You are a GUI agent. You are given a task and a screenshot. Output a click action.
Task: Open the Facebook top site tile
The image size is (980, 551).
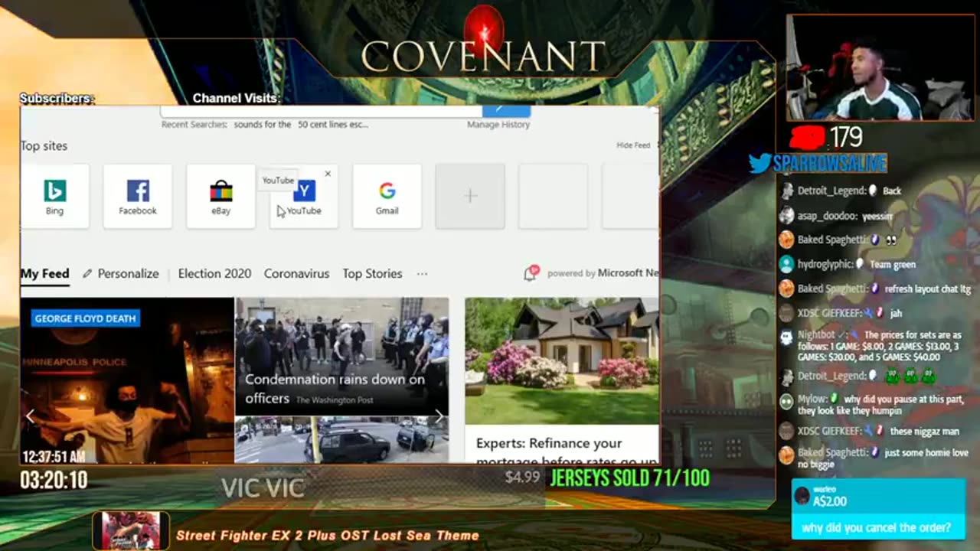138,197
